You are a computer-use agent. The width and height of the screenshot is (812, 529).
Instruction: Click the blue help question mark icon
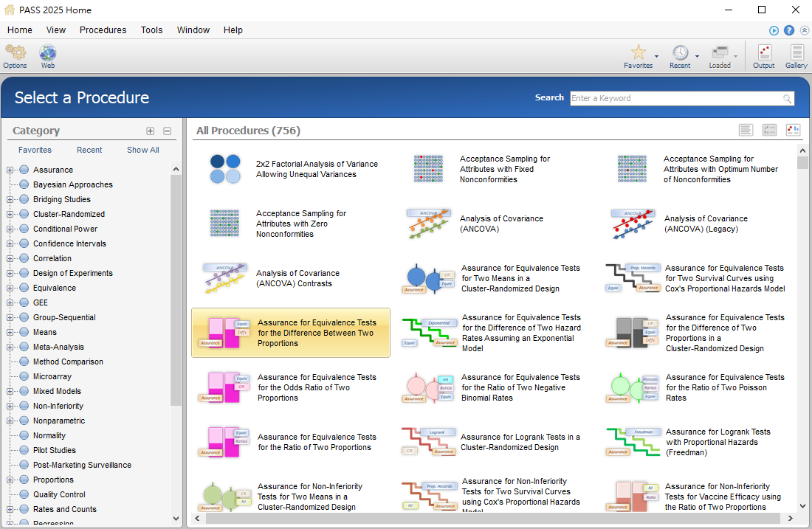coord(789,30)
